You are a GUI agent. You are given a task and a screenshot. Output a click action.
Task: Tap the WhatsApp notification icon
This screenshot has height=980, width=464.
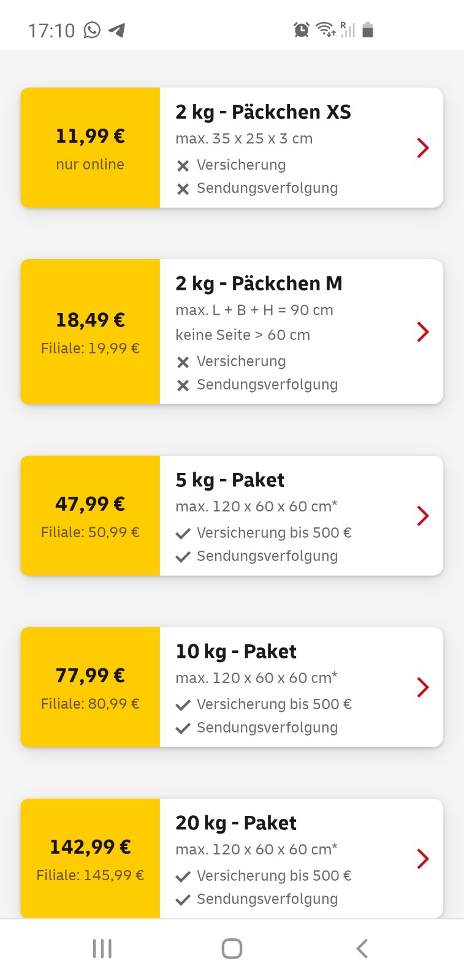[92, 30]
